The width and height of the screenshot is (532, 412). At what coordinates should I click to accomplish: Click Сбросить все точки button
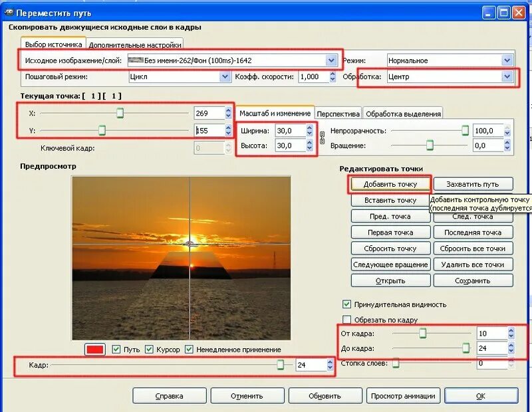(473, 249)
